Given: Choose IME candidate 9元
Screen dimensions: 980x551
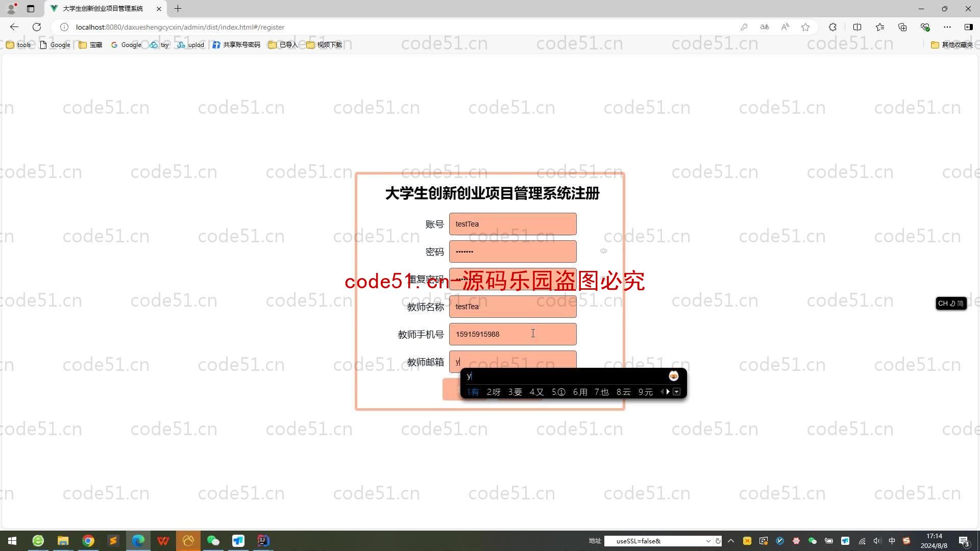Looking at the screenshot, I should [x=645, y=392].
